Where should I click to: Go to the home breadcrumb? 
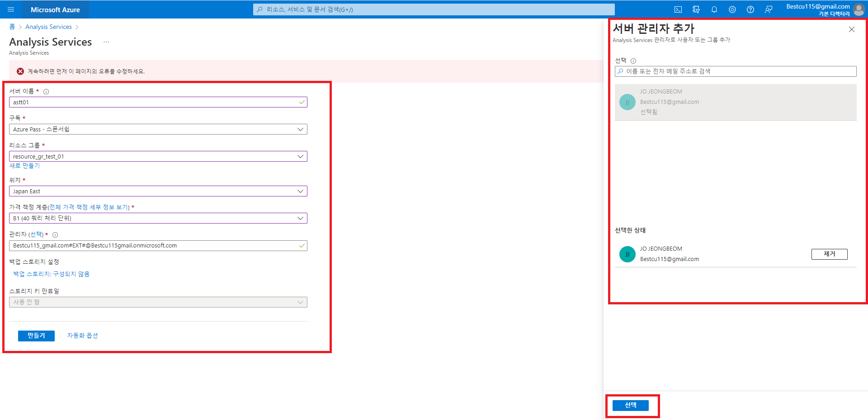tap(12, 27)
